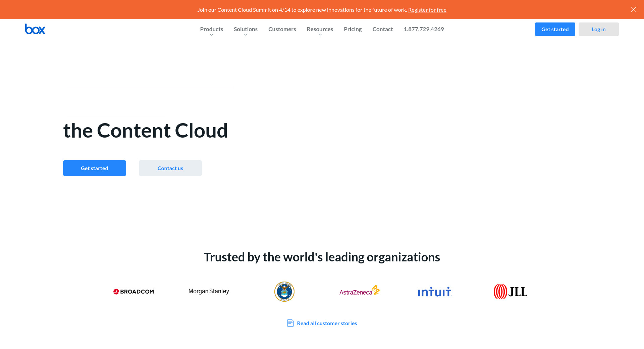Click the Box logo in header
The width and height of the screenshot is (644, 349).
point(35,29)
